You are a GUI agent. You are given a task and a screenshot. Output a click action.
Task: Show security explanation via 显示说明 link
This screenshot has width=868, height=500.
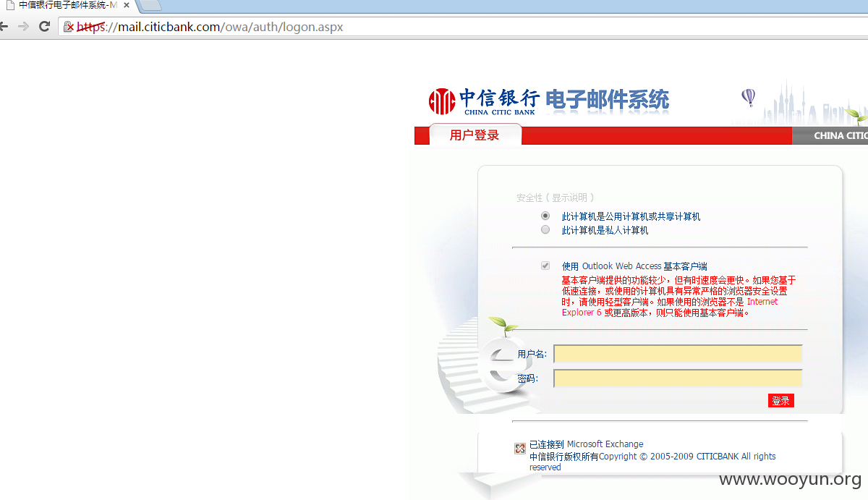[571, 198]
